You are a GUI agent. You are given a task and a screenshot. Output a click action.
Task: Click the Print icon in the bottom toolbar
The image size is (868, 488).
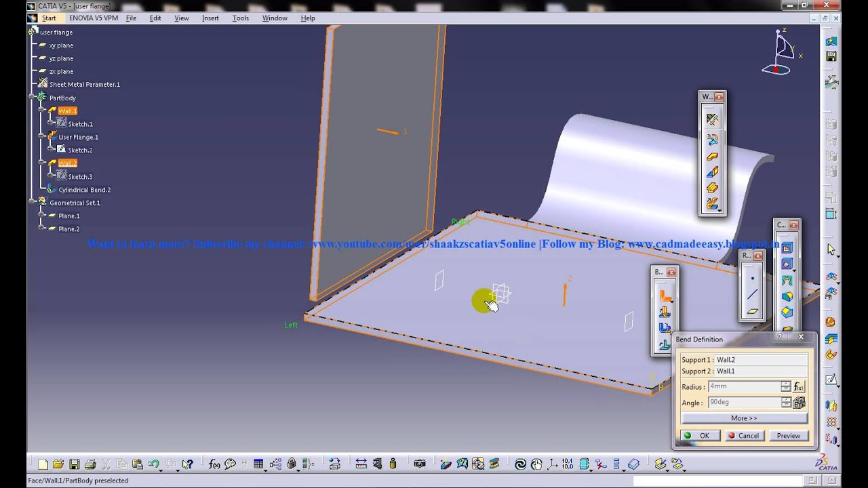click(x=90, y=464)
